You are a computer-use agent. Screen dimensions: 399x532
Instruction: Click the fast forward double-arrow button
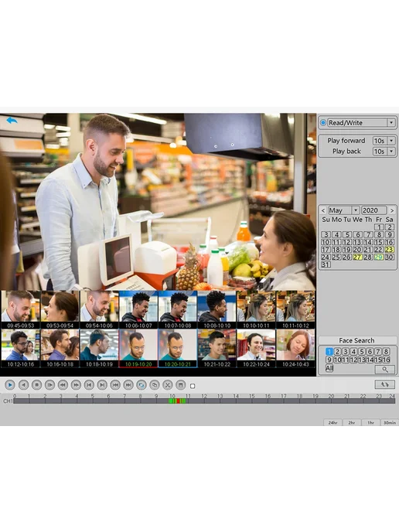pos(76,385)
